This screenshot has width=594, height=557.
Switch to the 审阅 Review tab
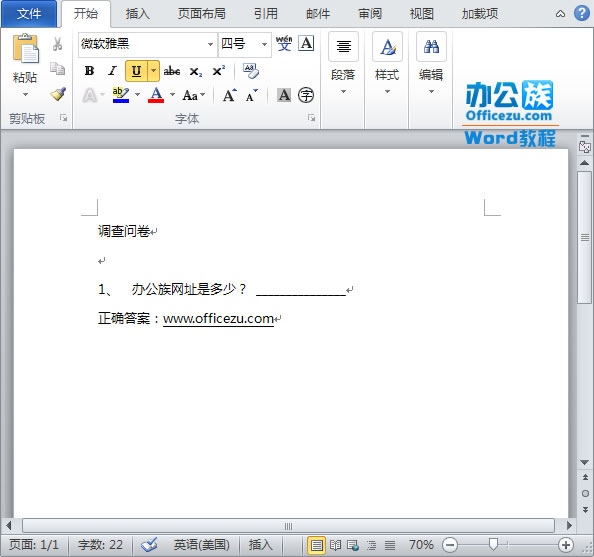coord(370,14)
